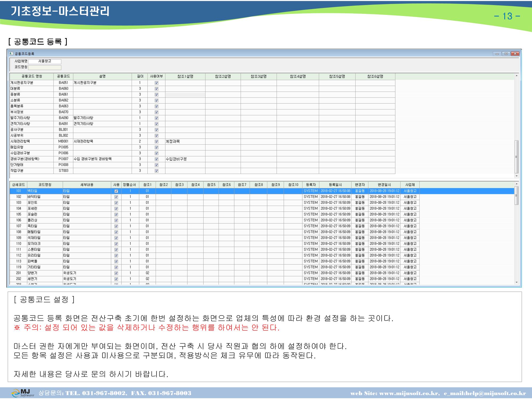
Task: Click the 길이 column header
Action: pyautogui.click(x=140, y=77)
